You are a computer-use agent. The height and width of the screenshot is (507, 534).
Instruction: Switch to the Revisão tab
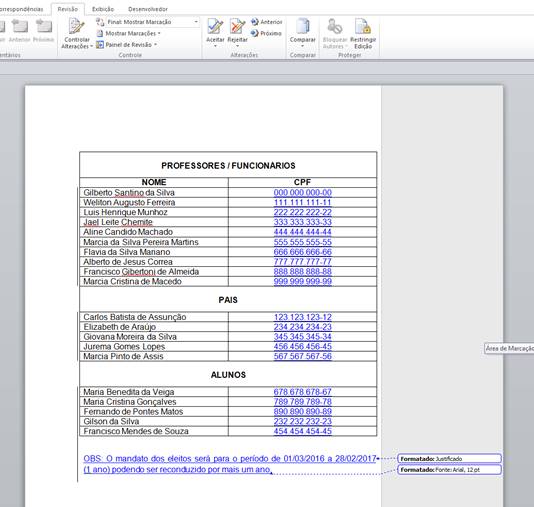pos(67,9)
